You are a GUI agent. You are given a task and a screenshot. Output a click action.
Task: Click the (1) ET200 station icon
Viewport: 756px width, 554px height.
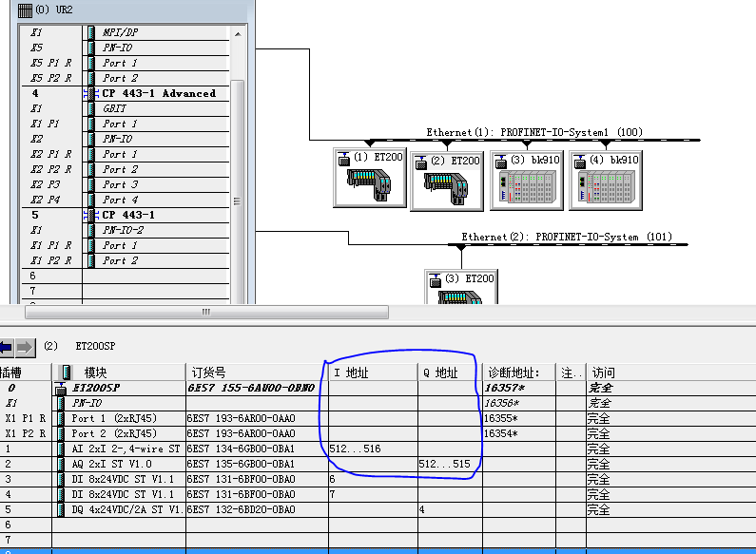pyautogui.click(x=370, y=178)
